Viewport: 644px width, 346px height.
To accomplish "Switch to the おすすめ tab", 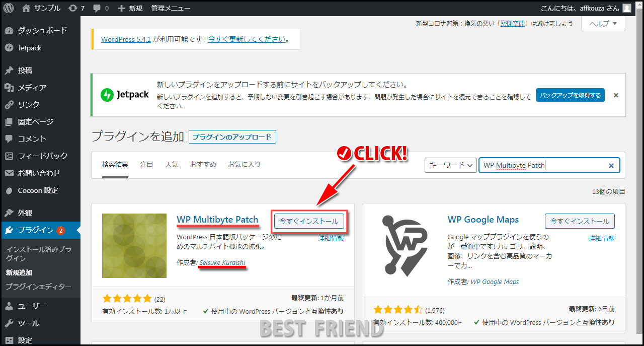I will pyautogui.click(x=203, y=165).
